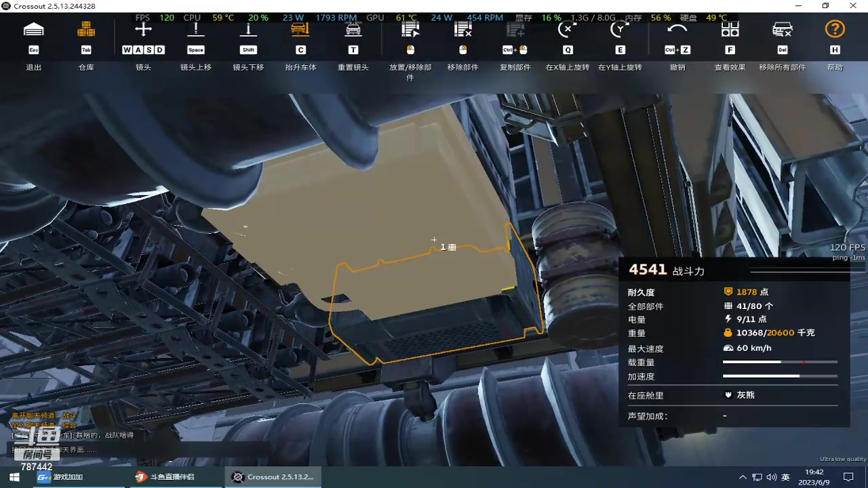Click the 镜头 camera move cross icon
Screen dimensions: 868x488
click(x=143, y=29)
